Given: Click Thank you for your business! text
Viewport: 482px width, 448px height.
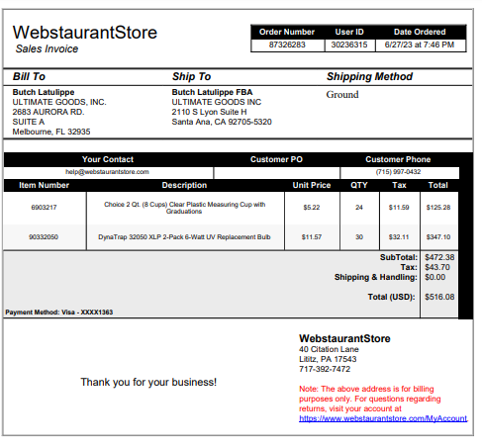Looking at the screenshot, I should [148, 382].
